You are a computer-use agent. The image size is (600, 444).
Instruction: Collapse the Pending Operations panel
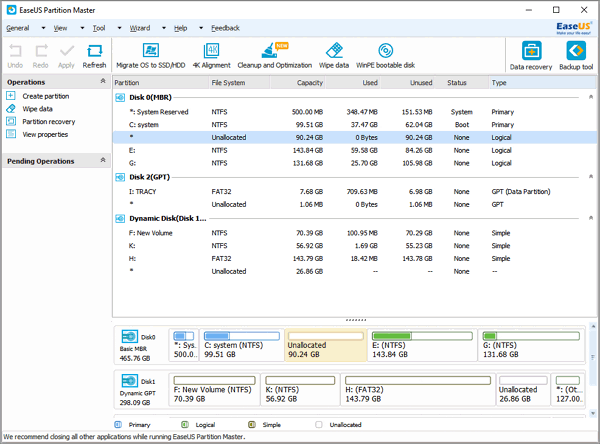point(103,160)
